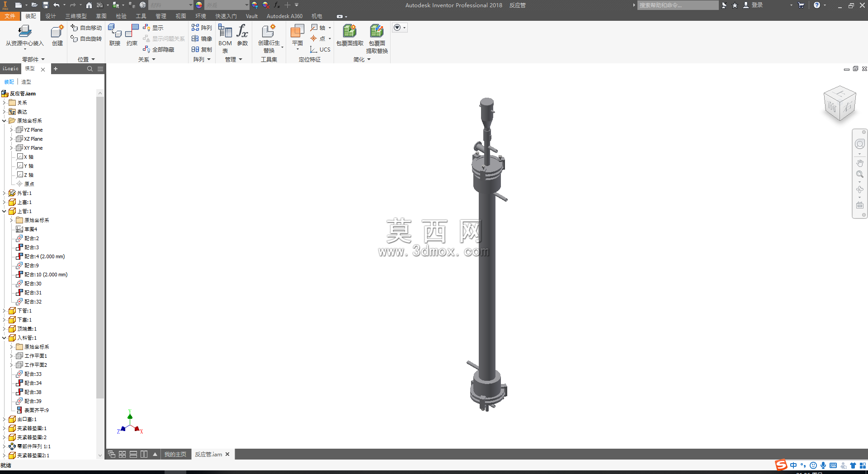Expand the 下管:1 component node

point(4,311)
